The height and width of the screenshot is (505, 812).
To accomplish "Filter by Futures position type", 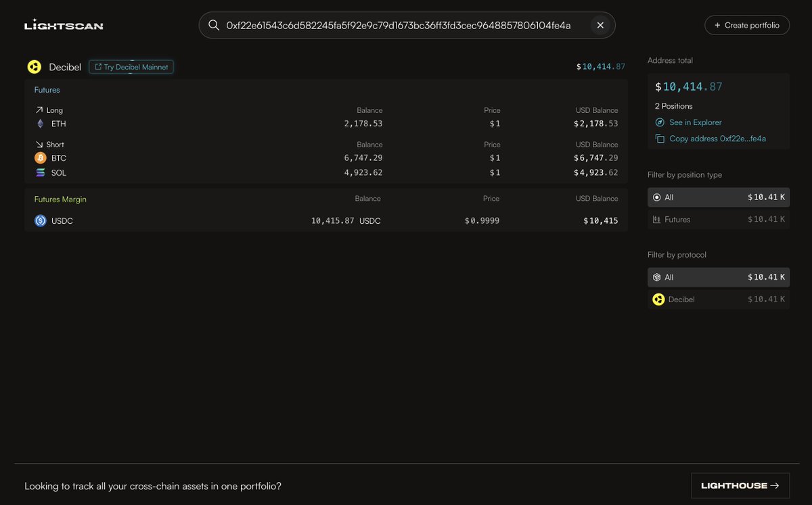I will tap(719, 219).
